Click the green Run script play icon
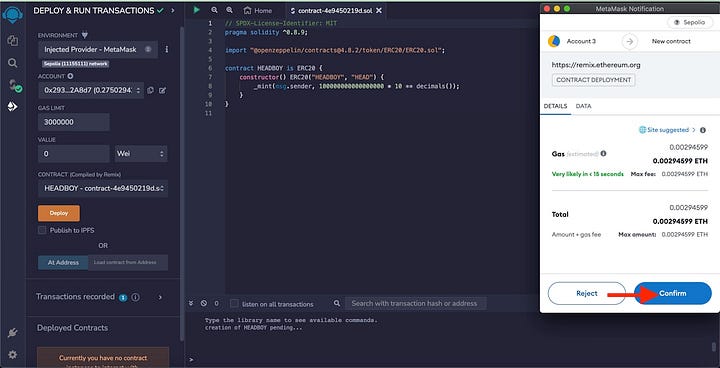720x368 pixels. pyautogui.click(x=197, y=10)
